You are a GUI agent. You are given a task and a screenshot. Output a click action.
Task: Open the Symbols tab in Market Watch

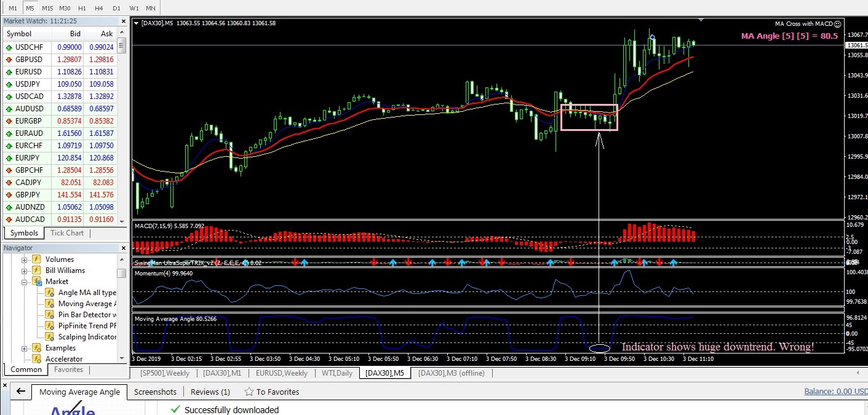(x=24, y=233)
